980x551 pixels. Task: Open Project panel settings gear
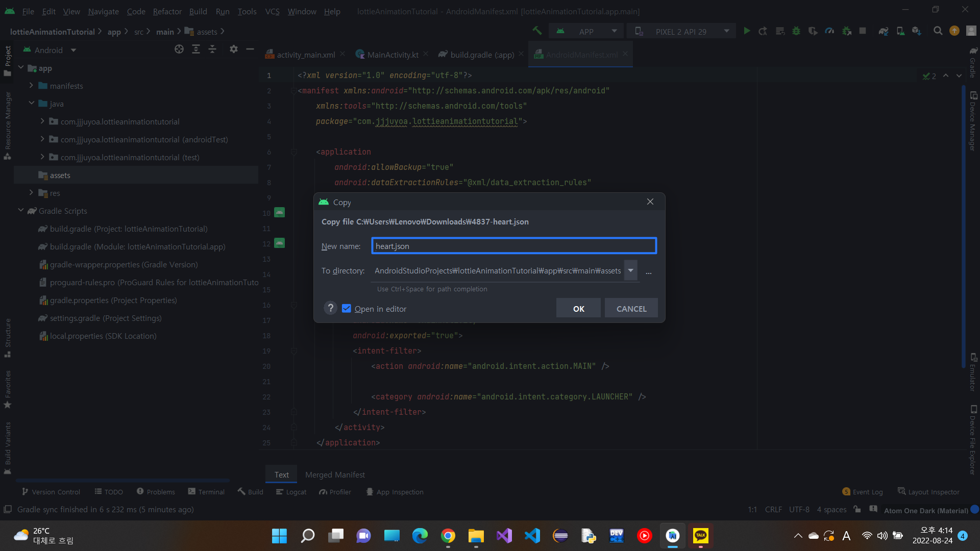(233, 49)
